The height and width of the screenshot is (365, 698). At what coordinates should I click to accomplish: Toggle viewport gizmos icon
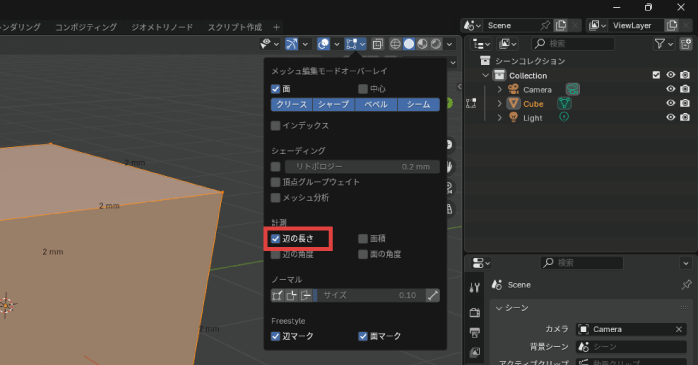click(x=292, y=44)
